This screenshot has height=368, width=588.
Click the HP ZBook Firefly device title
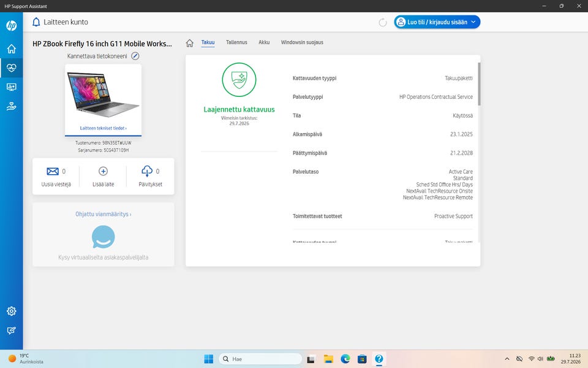102,44
